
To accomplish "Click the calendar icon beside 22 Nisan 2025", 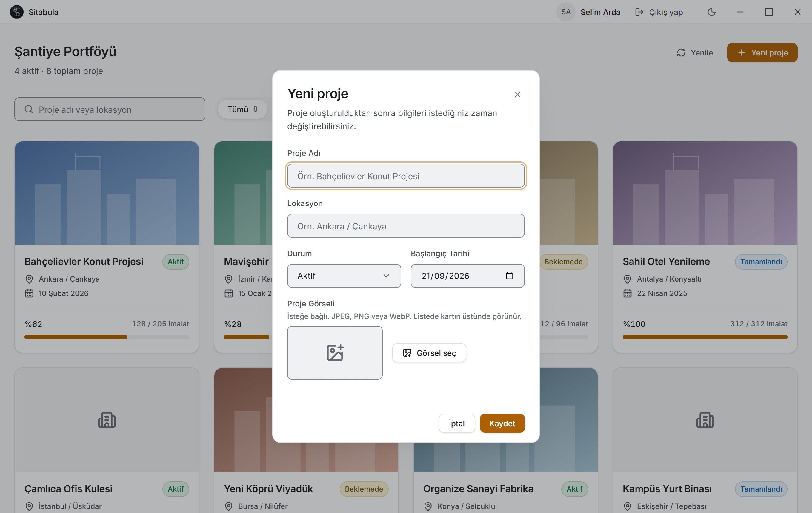I will (x=627, y=293).
